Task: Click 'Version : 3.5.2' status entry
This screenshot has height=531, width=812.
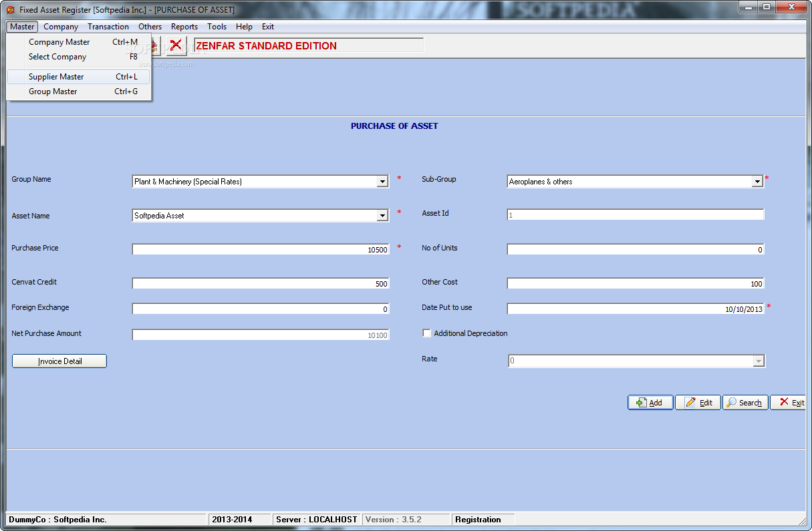Action: click(394, 520)
